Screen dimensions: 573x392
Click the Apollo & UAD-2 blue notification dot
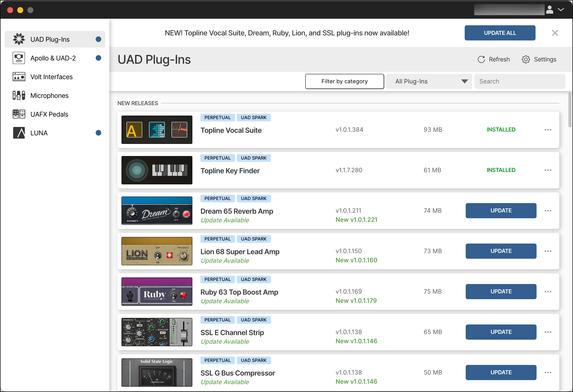(98, 58)
